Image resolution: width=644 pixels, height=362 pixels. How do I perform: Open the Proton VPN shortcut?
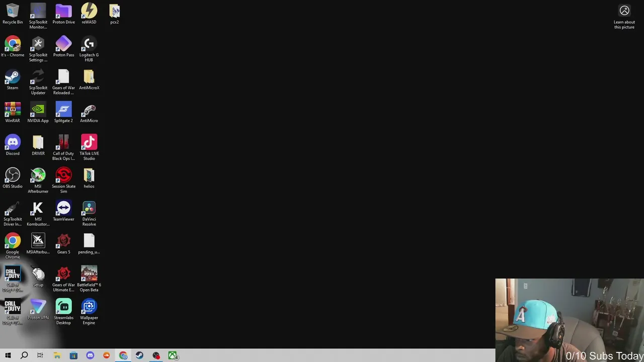38,309
